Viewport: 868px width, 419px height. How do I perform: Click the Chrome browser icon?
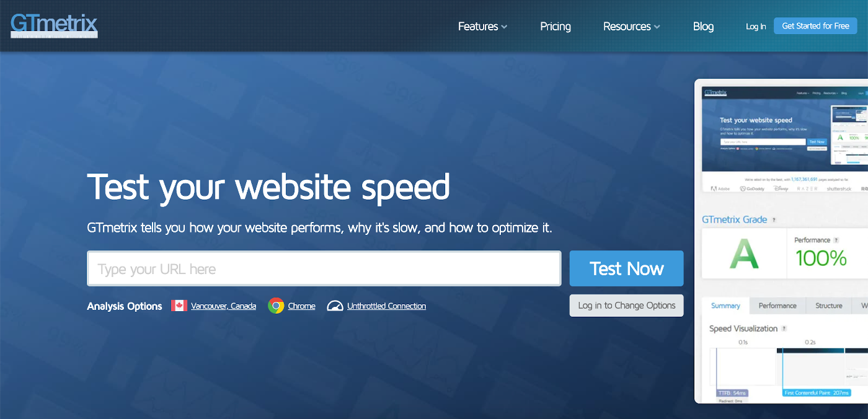click(x=276, y=306)
